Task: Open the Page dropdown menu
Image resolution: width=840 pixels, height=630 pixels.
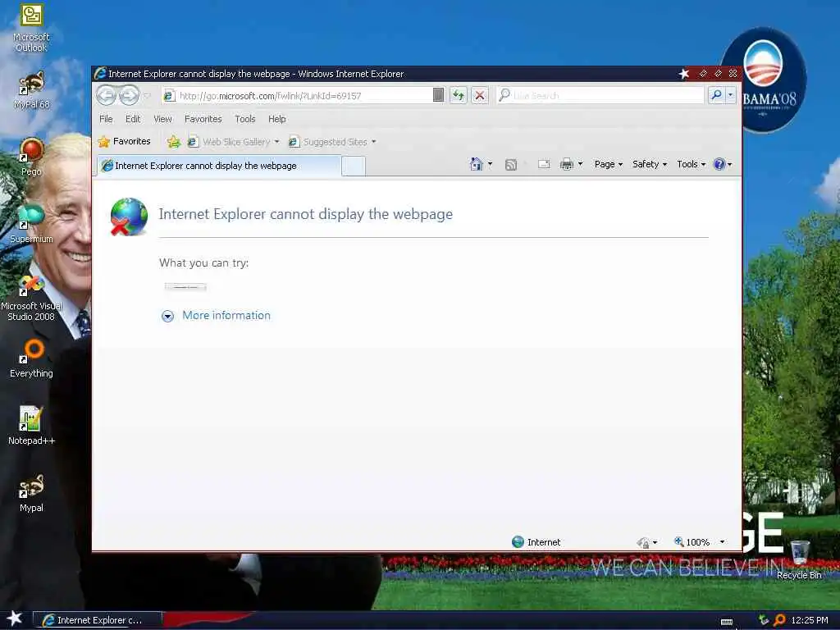Action: tap(609, 164)
